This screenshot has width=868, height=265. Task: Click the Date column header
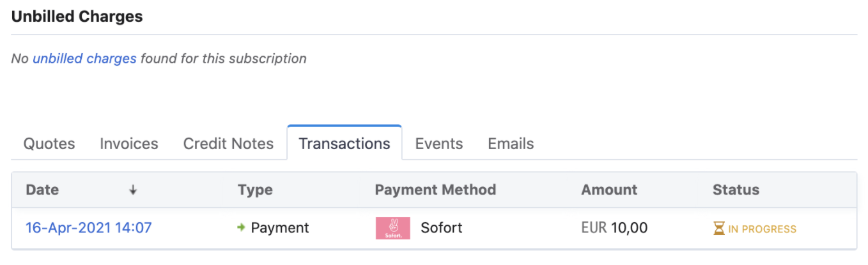coord(42,189)
